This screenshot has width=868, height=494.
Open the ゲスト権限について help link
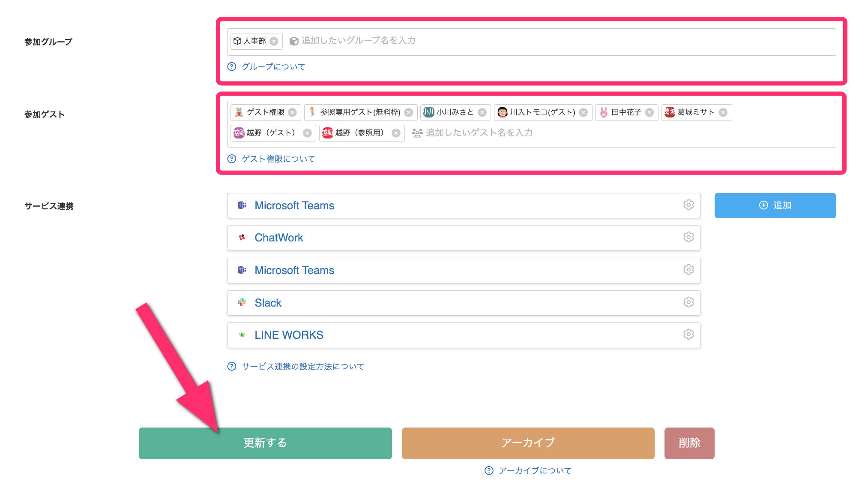point(278,159)
